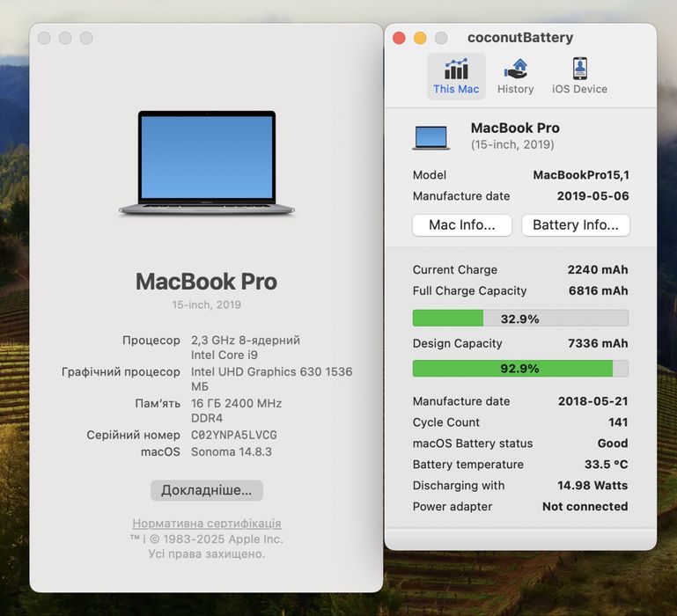Image resolution: width=677 pixels, height=616 pixels.
Task: Minimize the coconutBattery window
Action: (420, 38)
